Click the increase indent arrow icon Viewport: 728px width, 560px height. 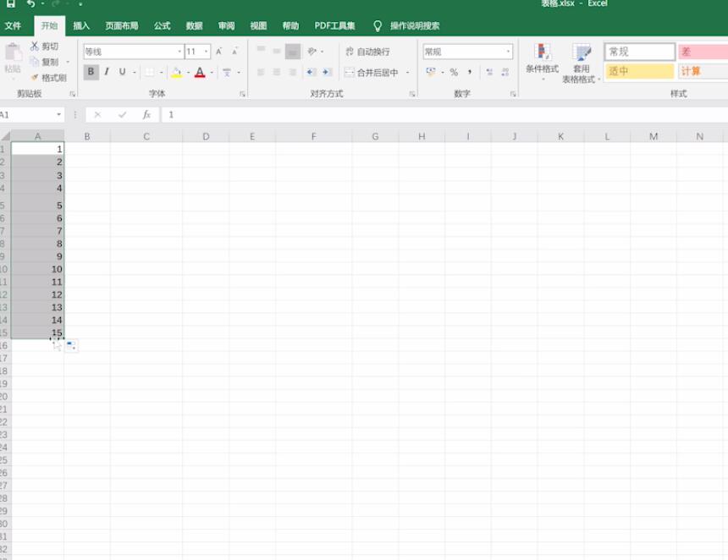[x=327, y=72]
